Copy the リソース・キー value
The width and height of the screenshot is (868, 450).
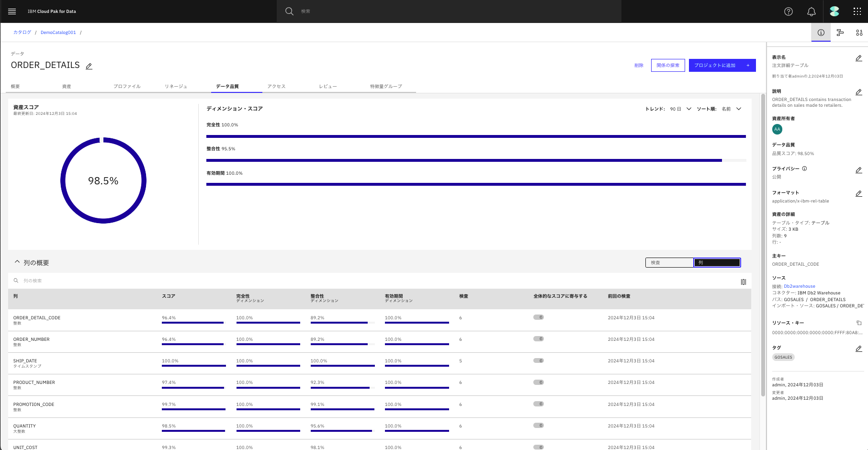pos(859,323)
